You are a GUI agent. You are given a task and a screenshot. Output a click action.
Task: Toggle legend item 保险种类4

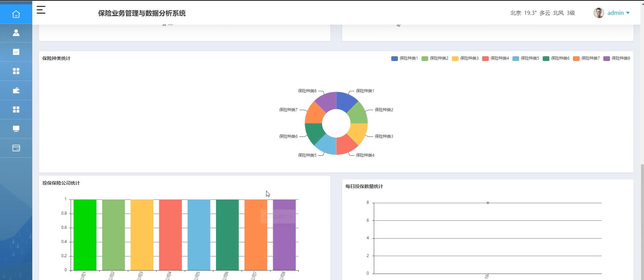pos(495,58)
